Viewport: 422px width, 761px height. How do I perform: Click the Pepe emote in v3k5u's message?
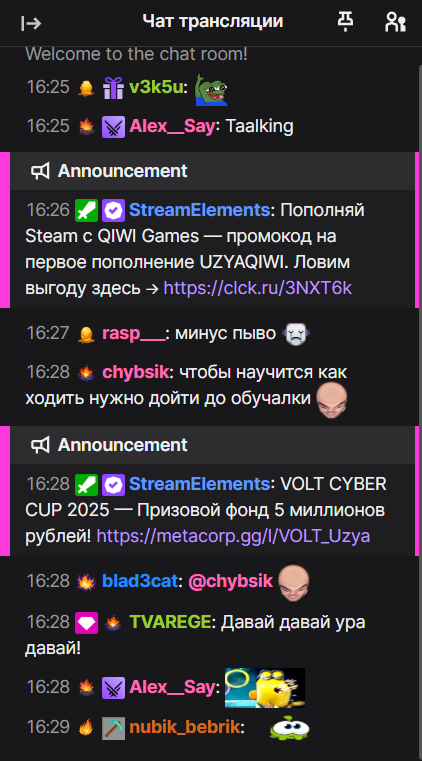click(211, 90)
